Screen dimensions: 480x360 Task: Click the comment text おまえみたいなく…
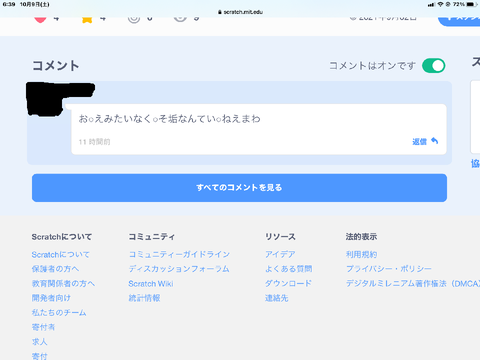click(x=169, y=119)
